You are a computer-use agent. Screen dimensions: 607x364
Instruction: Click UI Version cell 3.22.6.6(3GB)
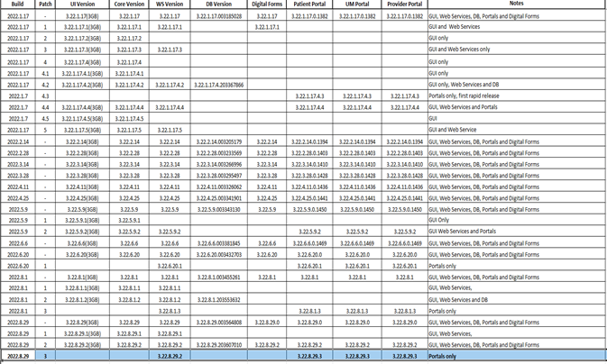click(x=82, y=242)
